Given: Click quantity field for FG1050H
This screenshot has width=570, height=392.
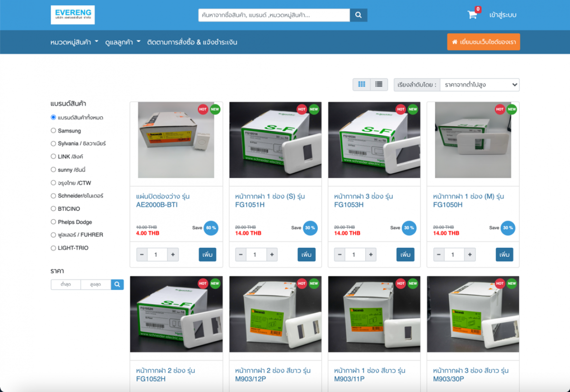Looking at the screenshot, I should [454, 254].
